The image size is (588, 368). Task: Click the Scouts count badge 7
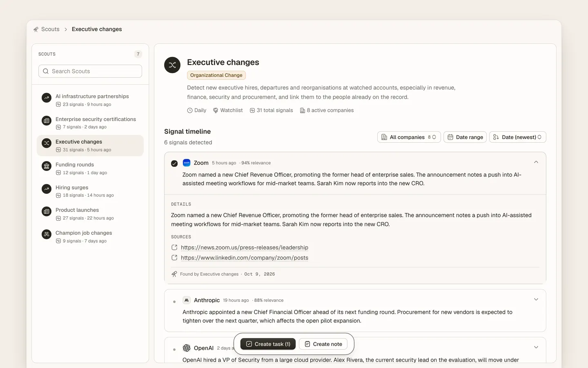(x=138, y=54)
